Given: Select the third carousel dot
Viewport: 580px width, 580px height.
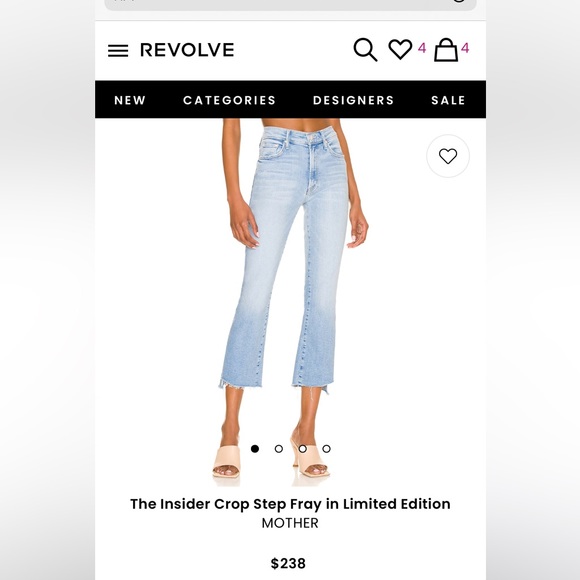Looking at the screenshot, I should coord(303,449).
